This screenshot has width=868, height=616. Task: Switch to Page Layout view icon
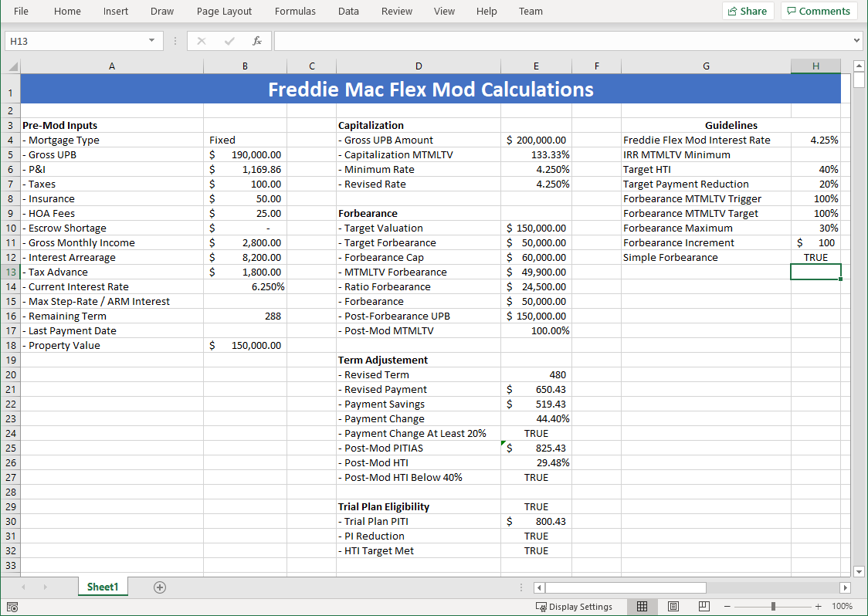pos(673,607)
